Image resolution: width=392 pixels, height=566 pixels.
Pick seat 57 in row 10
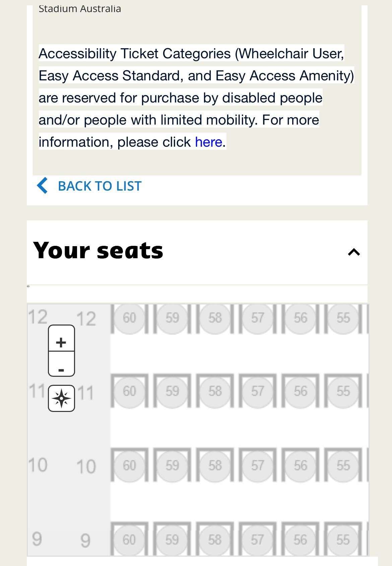pos(258,466)
